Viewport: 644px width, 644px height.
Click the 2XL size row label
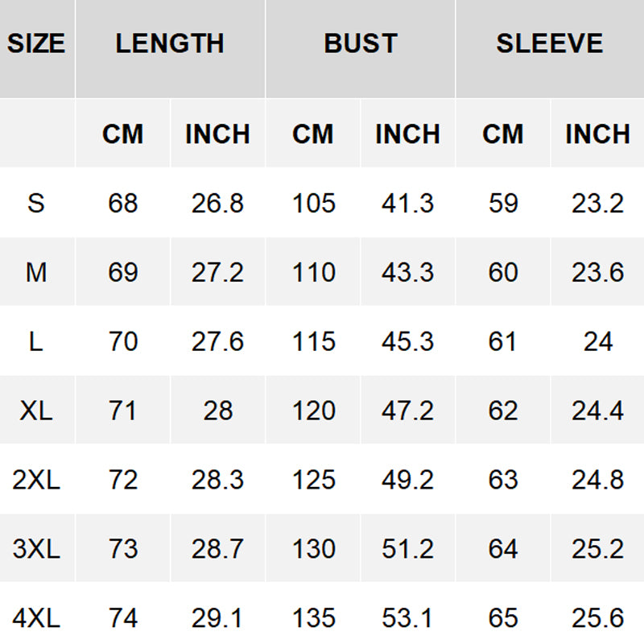coord(36,481)
